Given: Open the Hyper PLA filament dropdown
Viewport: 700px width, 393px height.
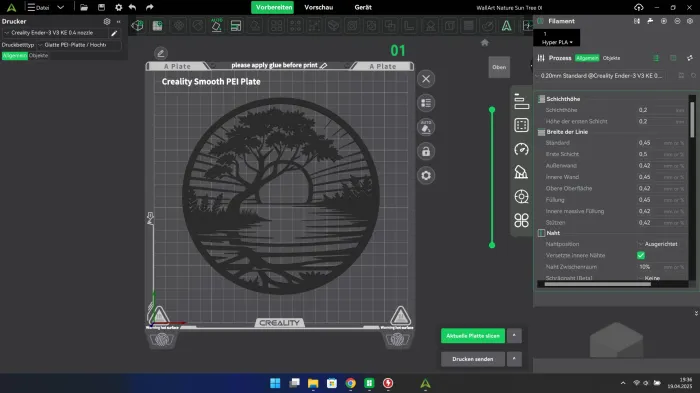Looking at the screenshot, I should pos(557,42).
